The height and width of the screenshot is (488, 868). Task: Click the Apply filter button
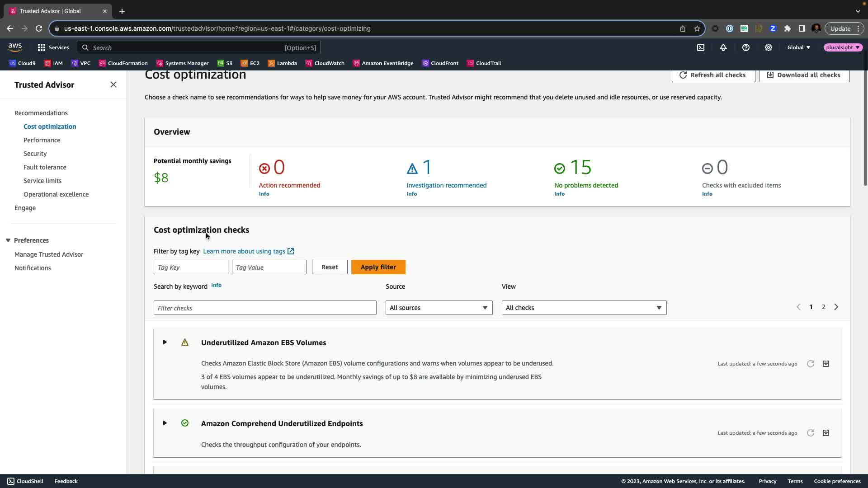pyautogui.click(x=378, y=267)
